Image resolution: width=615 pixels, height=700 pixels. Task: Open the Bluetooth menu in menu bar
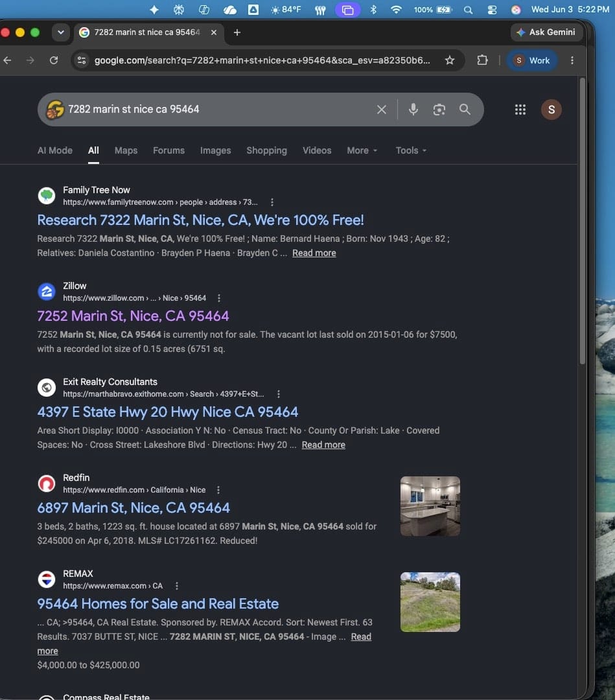tap(373, 10)
